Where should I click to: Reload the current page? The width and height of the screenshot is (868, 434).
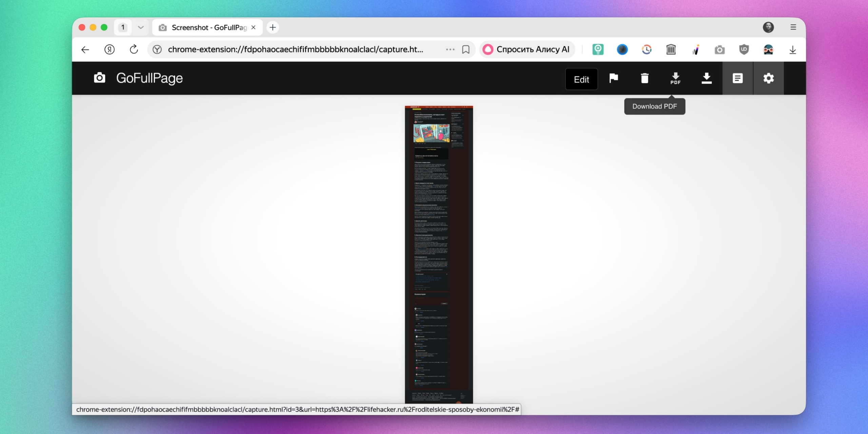[x=134, y=50]
